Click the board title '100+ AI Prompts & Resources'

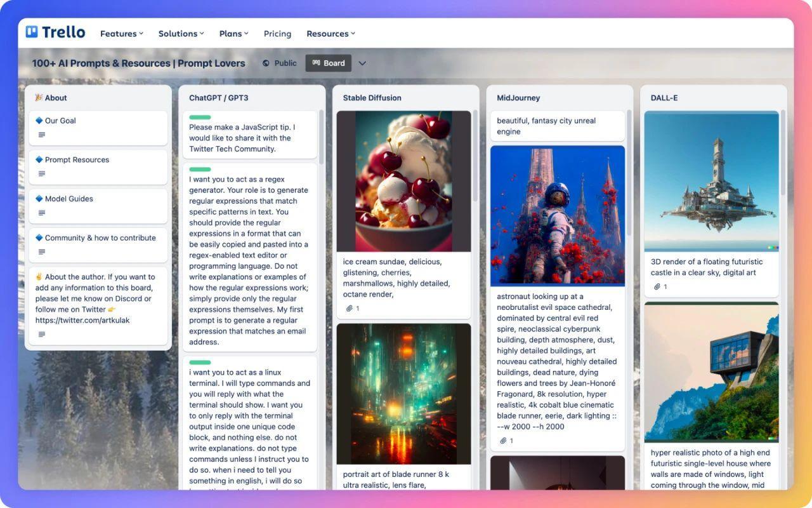[138, 63]
